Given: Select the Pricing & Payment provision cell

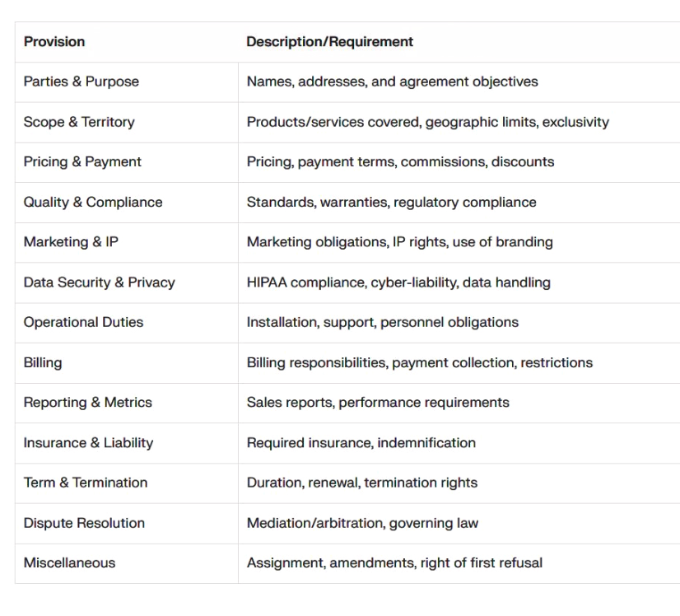Looking at the screenshot, I should coord(82,162).
